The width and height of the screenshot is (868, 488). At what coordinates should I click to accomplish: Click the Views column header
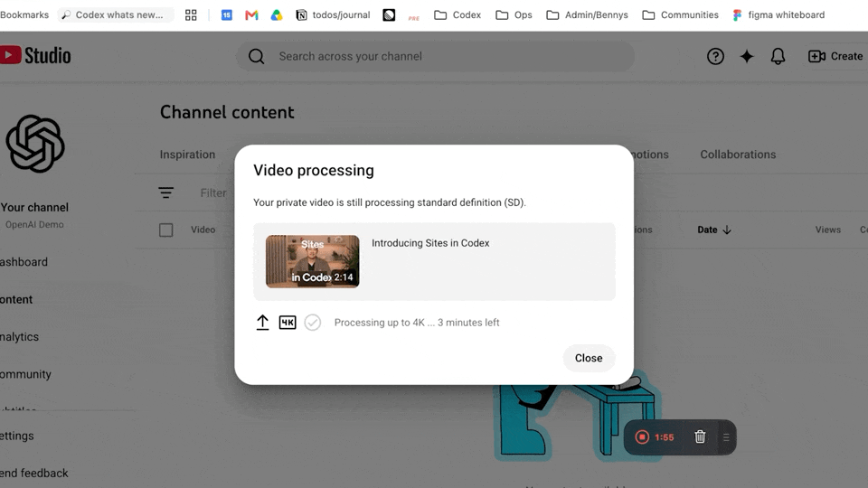pyautogui.click(x=827, y=230)
